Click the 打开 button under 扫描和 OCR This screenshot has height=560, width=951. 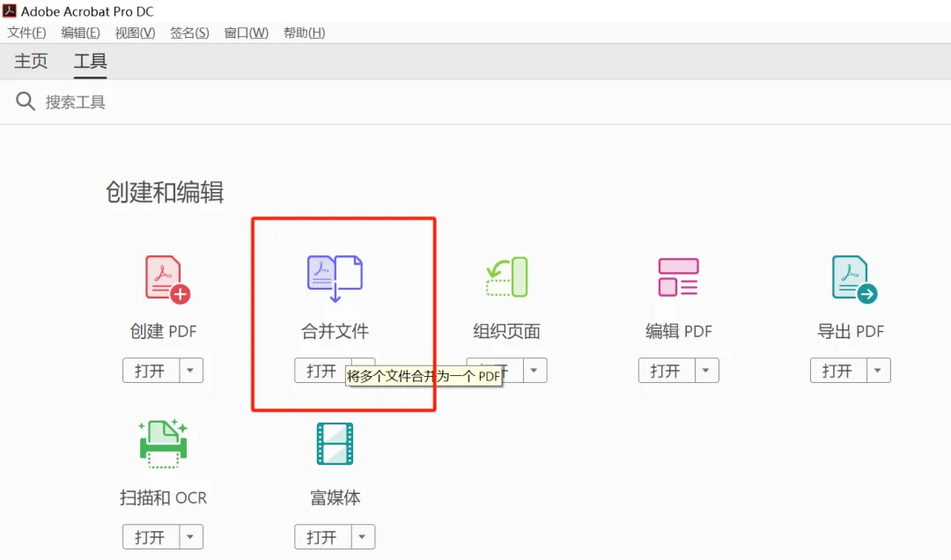(x=151, y=537)
